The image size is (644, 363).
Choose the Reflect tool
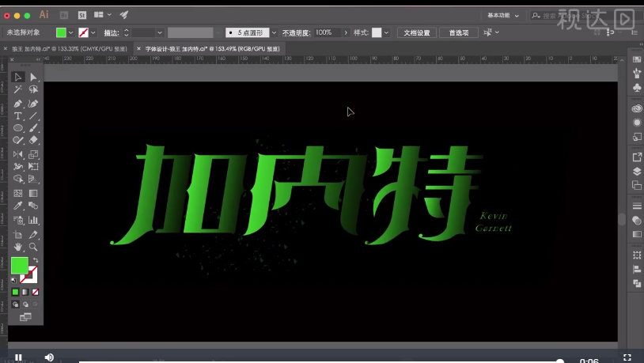click(x=17, y=154)
